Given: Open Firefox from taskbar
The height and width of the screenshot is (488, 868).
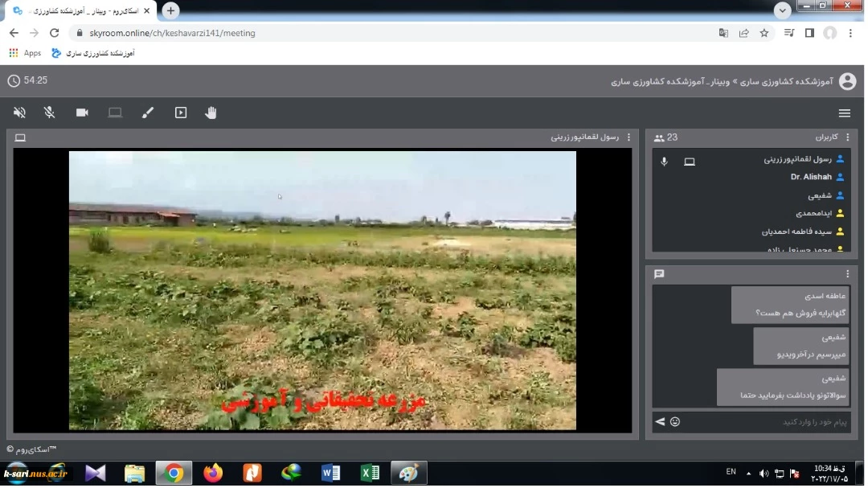Looking at the screenshot, I should click(213, 474).
